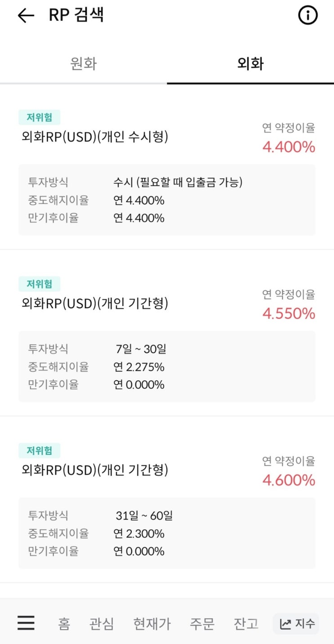Tap the 저위험 badge on 수시형 product
This screenshot has width=334, height=644.
pos(39,117)
